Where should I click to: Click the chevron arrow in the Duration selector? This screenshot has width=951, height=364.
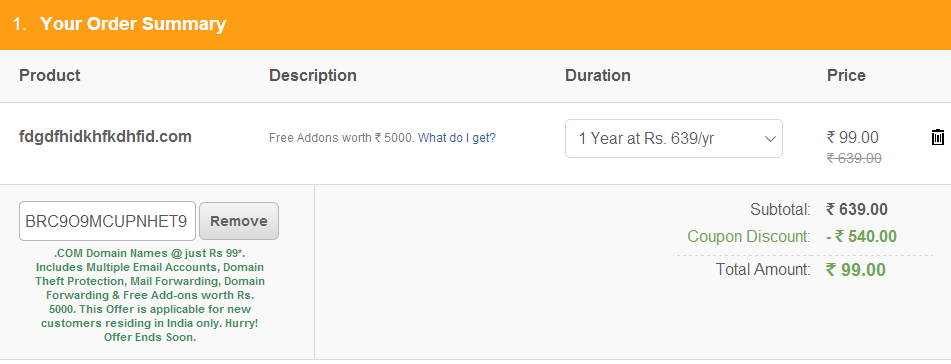(770, 139)
